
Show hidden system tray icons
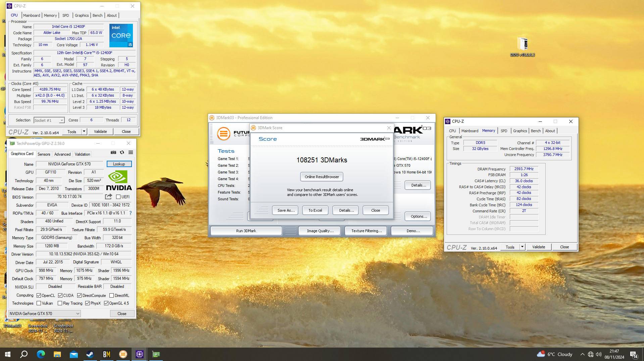coord(582,354)
